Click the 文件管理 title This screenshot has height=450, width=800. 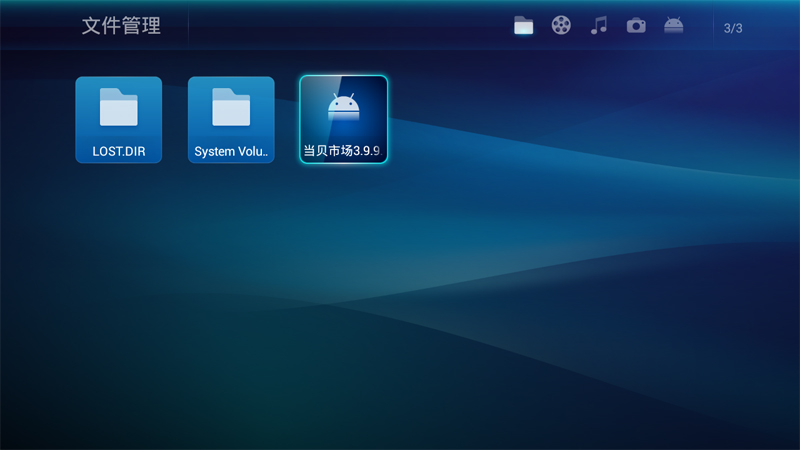pos(121,26)
